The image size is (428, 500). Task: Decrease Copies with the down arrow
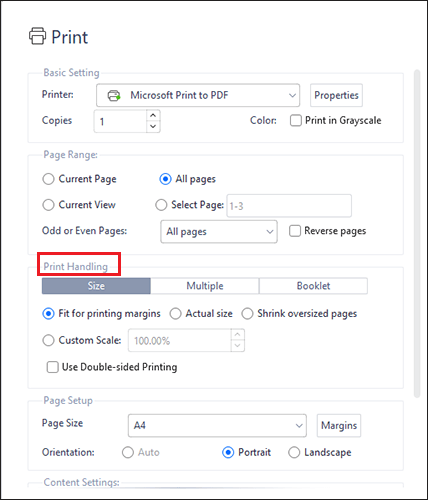153,126
